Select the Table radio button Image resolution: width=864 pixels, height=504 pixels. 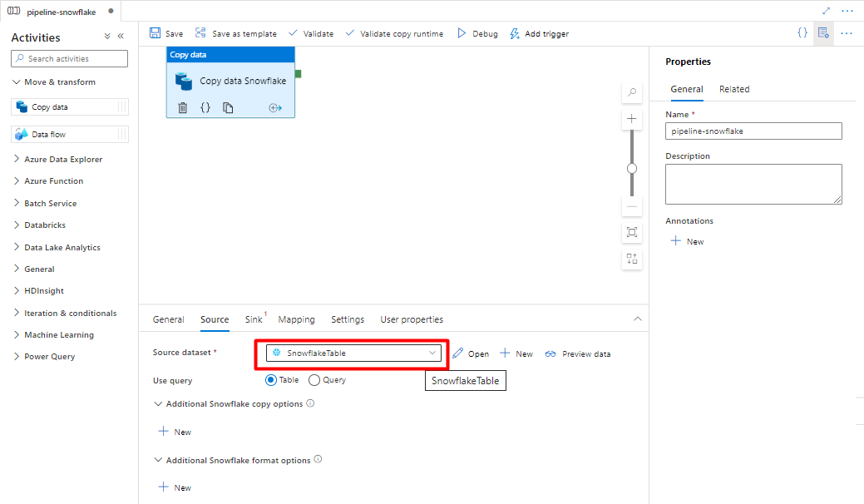click(270, 380)
